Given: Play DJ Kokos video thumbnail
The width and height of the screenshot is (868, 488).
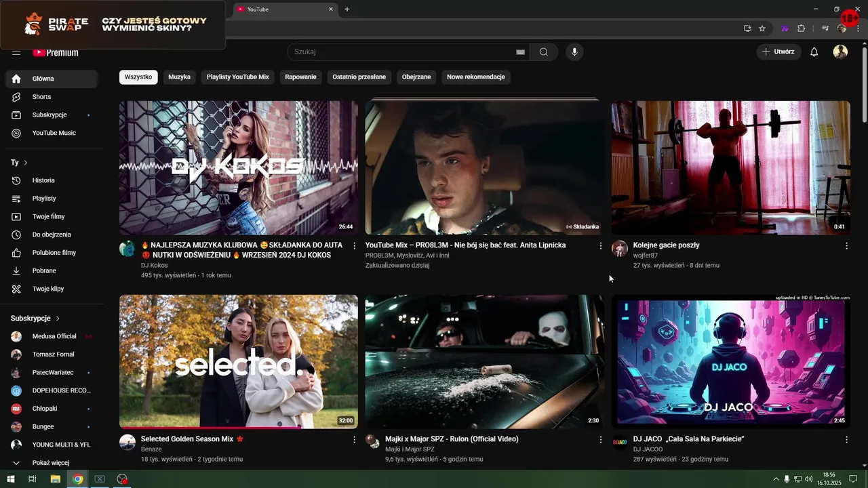Looking at the screenshot, I should click(239, 168).
